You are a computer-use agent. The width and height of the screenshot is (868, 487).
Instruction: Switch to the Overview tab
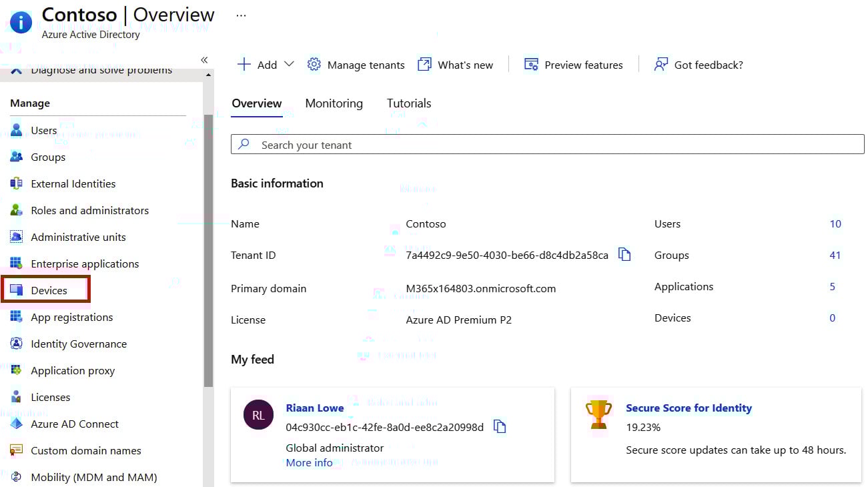(x=257, y=103)
